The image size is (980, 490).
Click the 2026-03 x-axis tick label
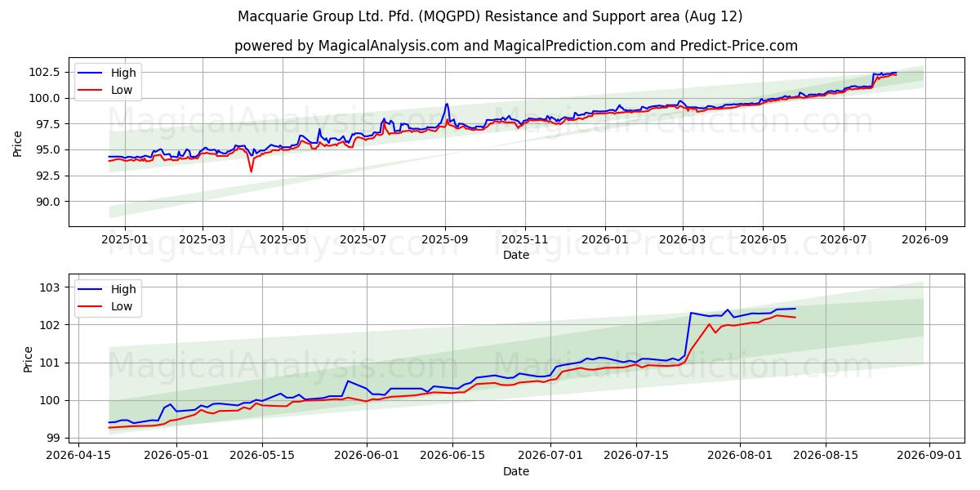[x=683, y=240]
